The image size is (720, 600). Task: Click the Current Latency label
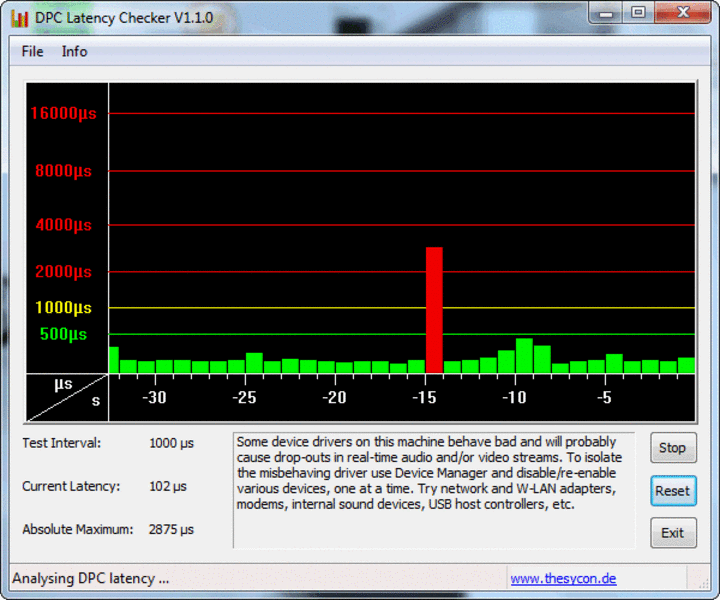(71, 487)
